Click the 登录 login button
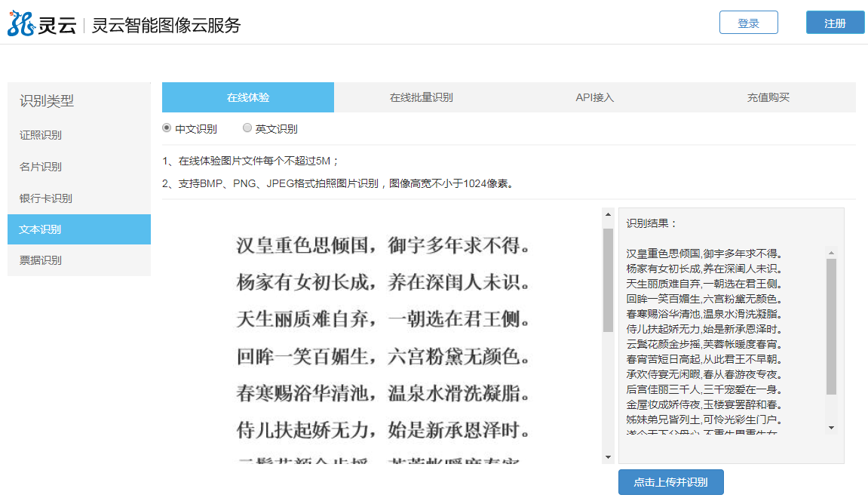Viewport: 868px width, 504px height. [748, 23]
